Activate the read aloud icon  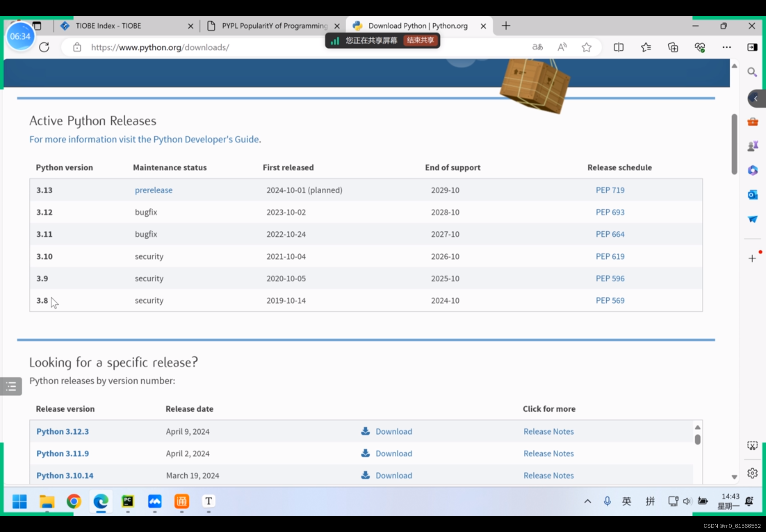tap(562, 47)
